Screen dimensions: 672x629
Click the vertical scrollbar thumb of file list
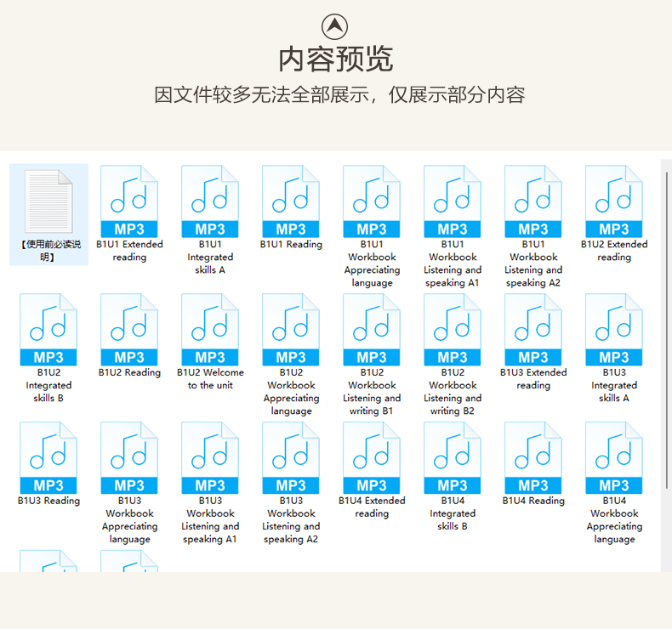point(667,330)
